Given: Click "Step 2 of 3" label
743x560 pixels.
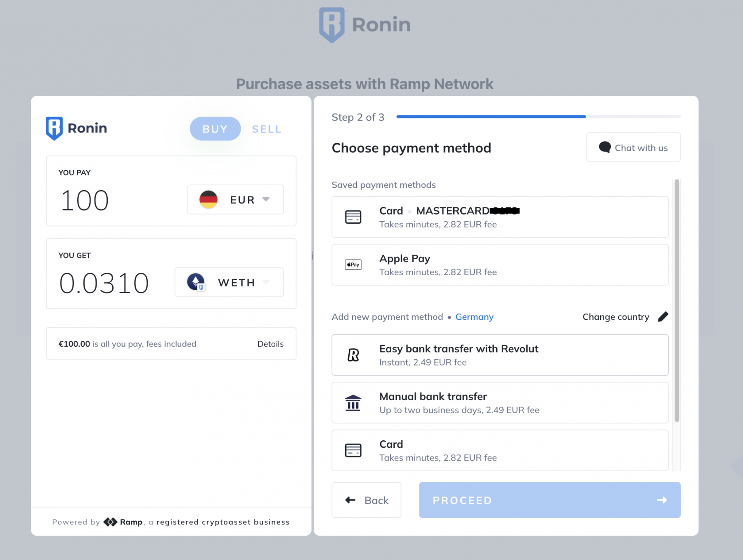Looking at the screenshot, I should [358, 117].
